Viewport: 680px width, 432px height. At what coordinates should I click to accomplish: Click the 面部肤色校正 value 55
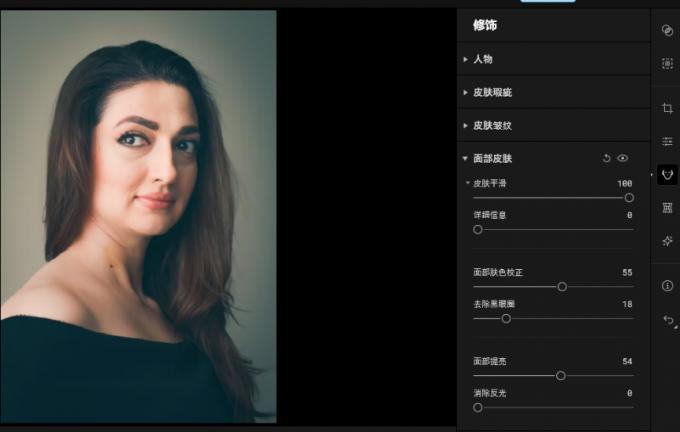[x=627, y=272]
